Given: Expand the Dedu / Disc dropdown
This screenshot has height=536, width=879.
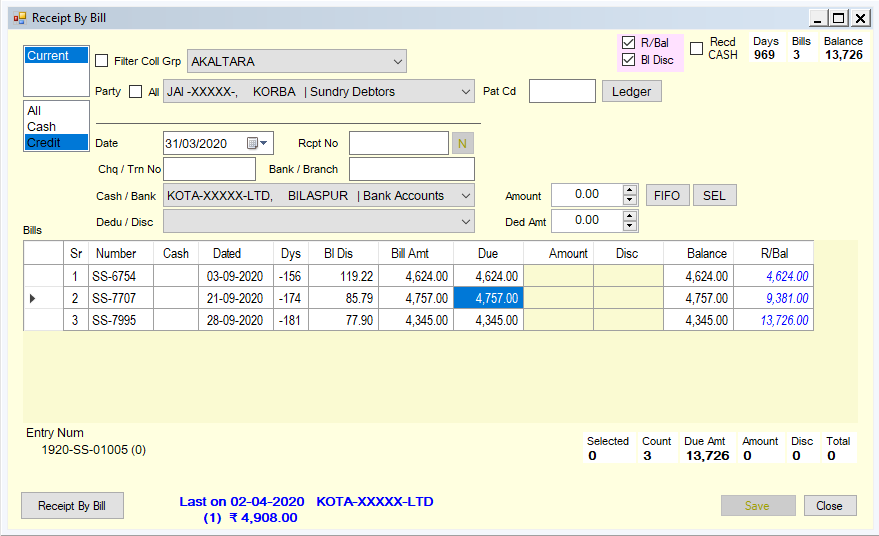Looking at the screenshot, I should pos(465,222).
